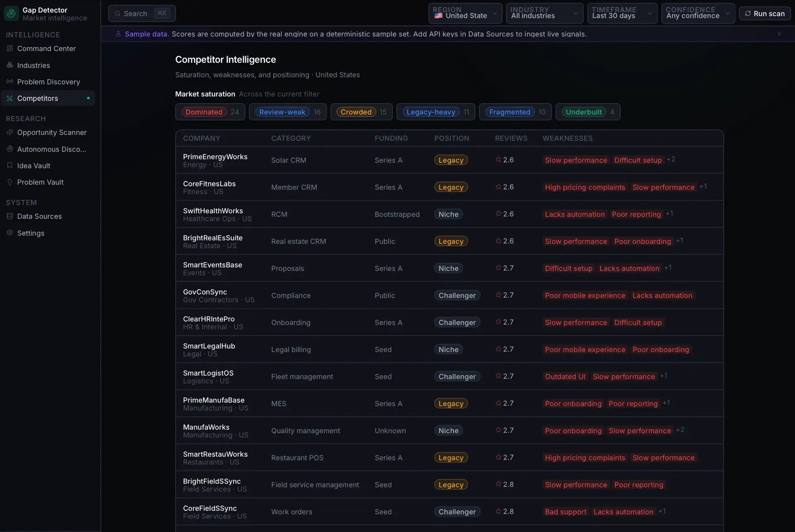The height and width of the screenshot is (532, 795).
Task: Expand SmartLogistOS +1 more weaknesses
Action: click(x=663, y=376)
